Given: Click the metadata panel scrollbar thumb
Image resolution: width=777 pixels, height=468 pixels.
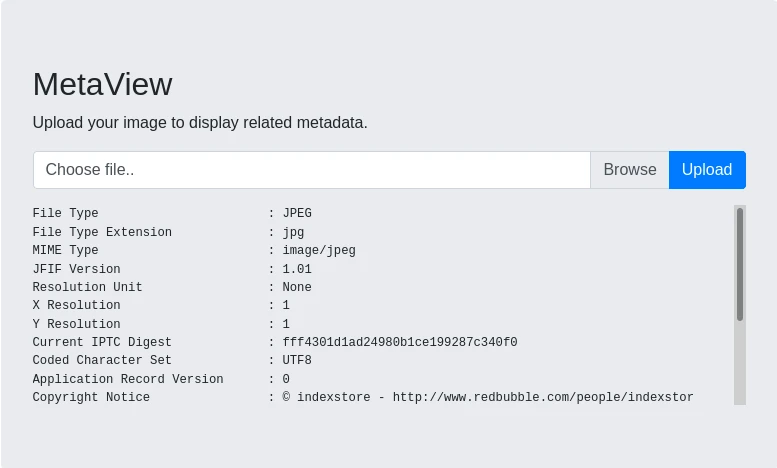Looking at the screenshot, I should click(x=740, y=263).
